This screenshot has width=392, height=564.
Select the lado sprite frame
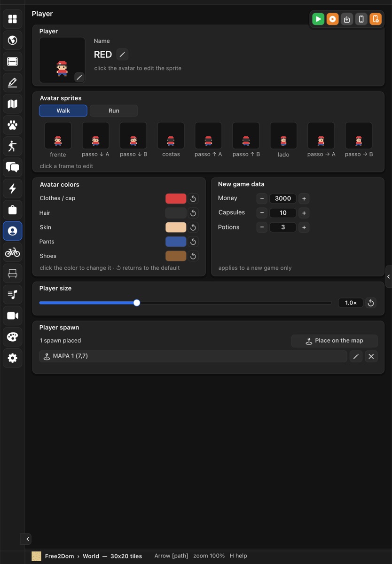coord(283,136)
